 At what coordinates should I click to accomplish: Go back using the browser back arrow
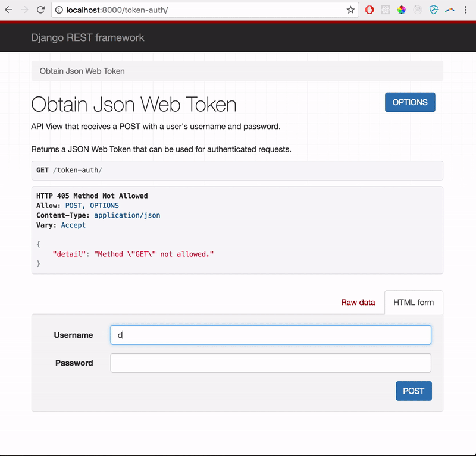click(8, 10)
